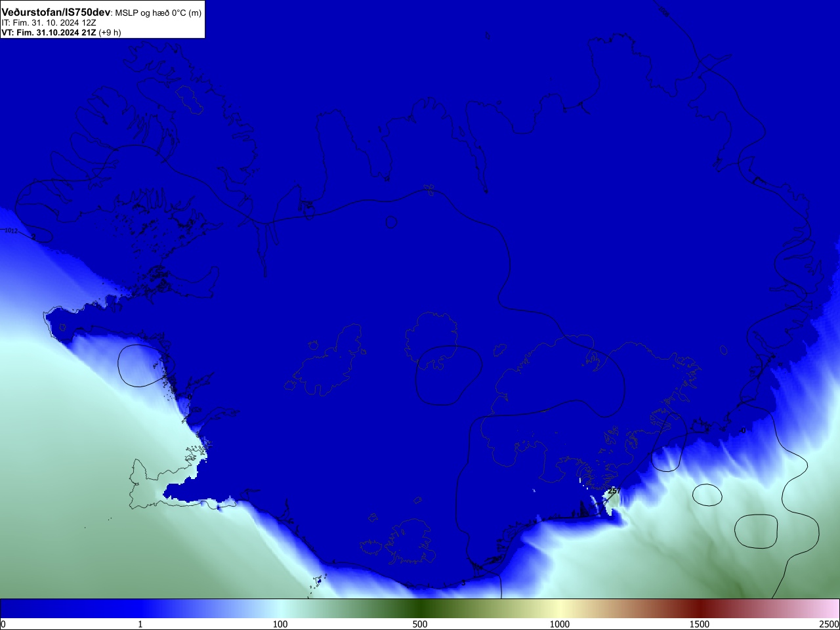Click the dark green color above 500
840x630 pixels.
(x=420, y=608)
